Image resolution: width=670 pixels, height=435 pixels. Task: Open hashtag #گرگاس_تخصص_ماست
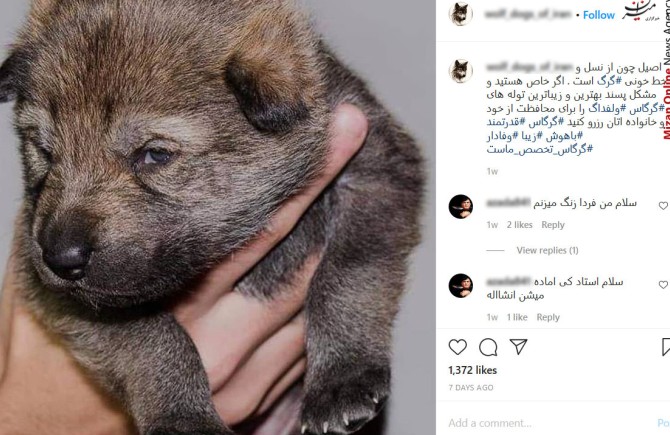tap(540, 149)
